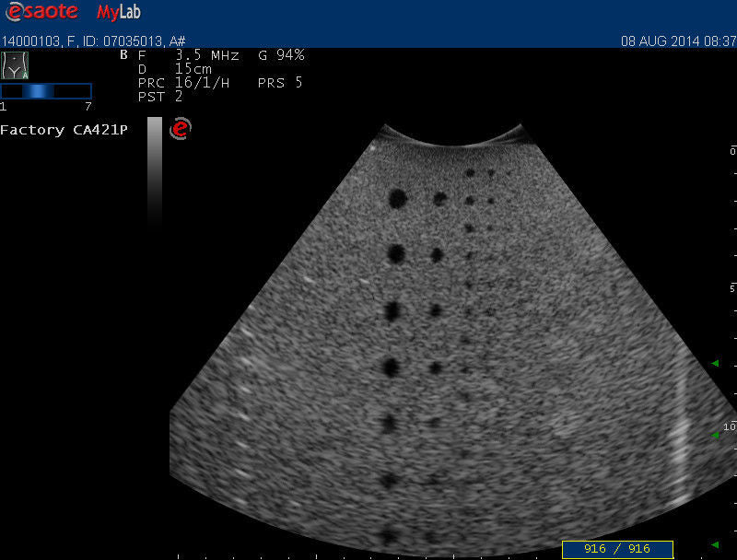Click the PRC 16/1/H parameter
The width and height of the screenshot is (737, 560).
[182, 83]
